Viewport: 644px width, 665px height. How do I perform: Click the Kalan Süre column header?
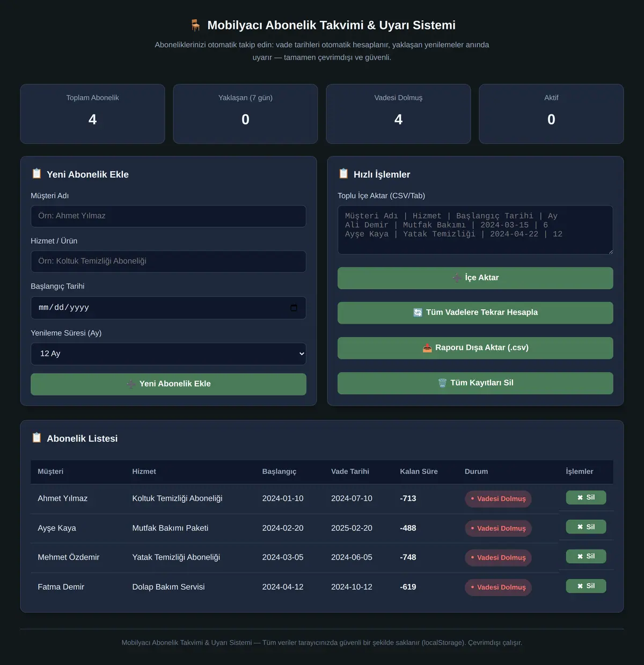pos(419,471)
